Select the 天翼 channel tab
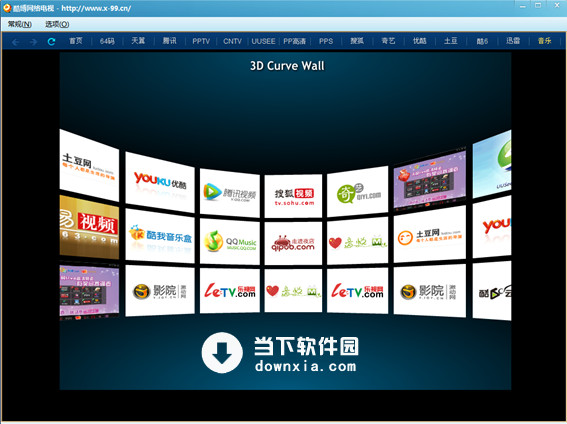The width and height of the screenshot is (567, 424). (x=138, y=41)
